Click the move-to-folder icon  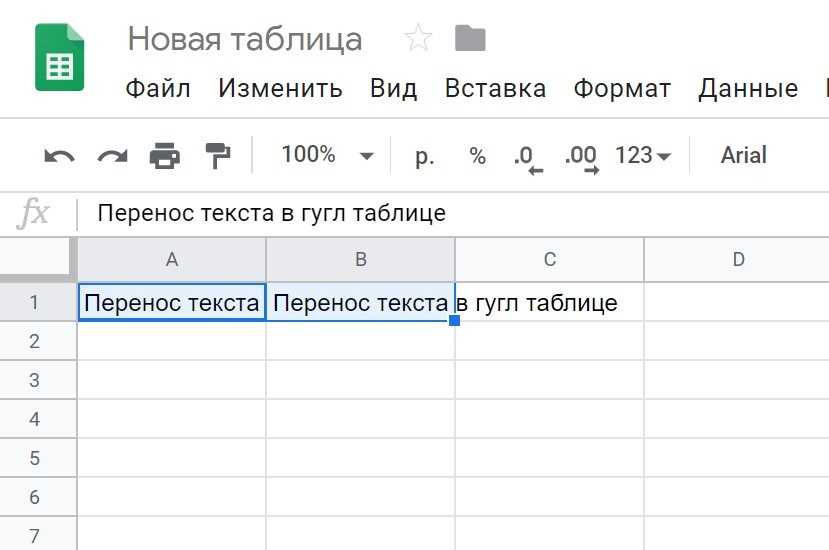(470, 39)
